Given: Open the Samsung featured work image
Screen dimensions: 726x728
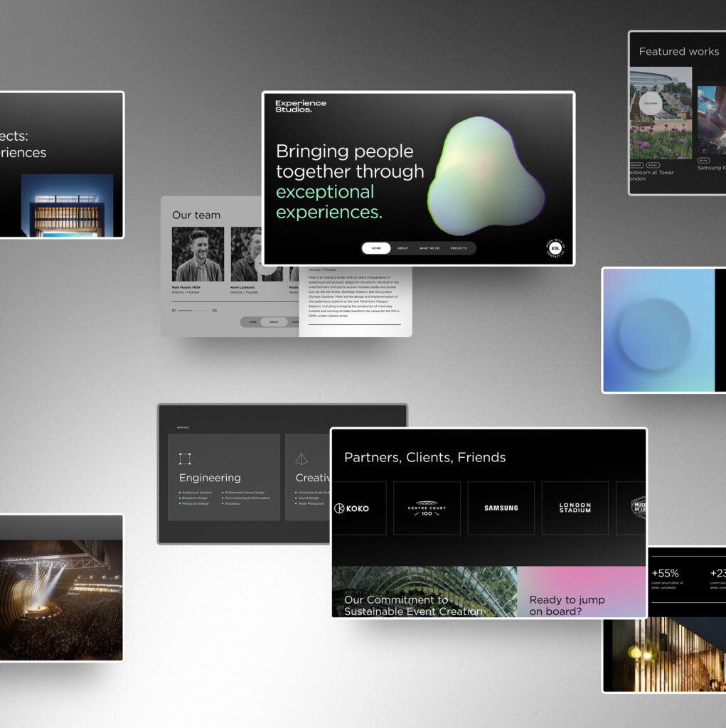Looking at the screenshot, I should pyautogui.click(x=711, y=121).
